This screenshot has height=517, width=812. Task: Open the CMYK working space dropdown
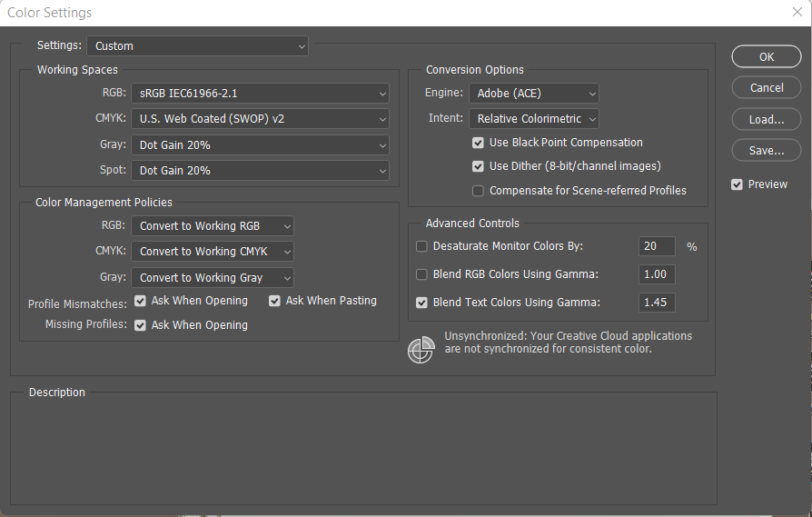point(260,119)
